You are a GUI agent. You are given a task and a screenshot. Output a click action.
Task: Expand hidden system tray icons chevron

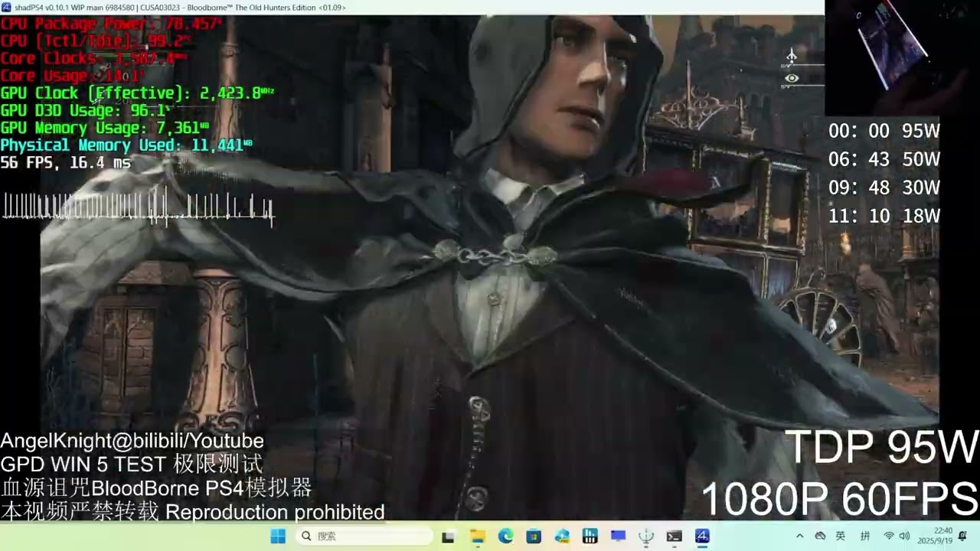point(800,536)
